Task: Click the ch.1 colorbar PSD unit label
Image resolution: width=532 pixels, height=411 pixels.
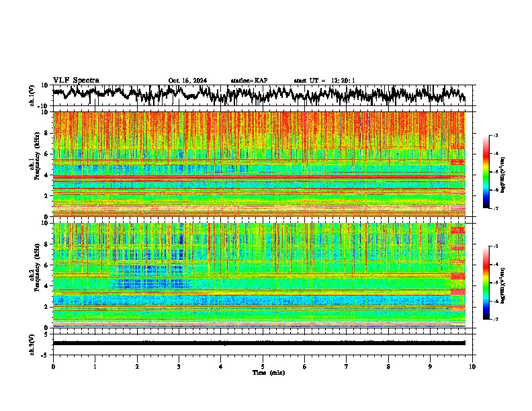Action: point(502,175)
